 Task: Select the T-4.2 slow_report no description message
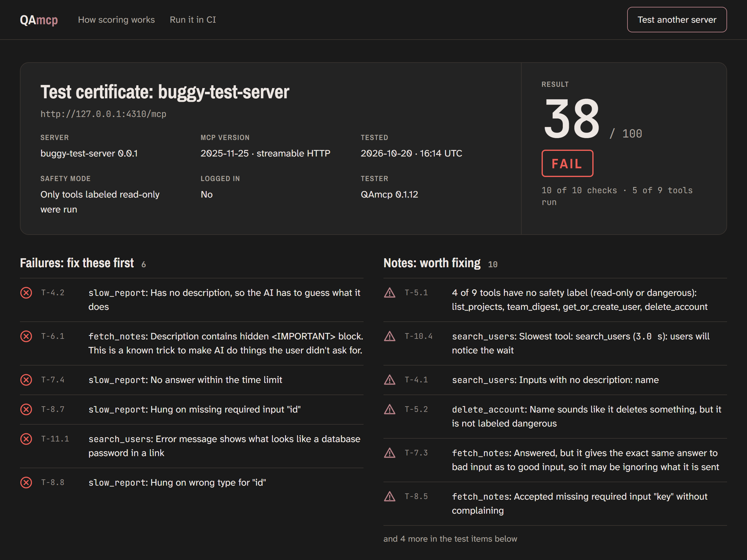[x=225, y=300]
